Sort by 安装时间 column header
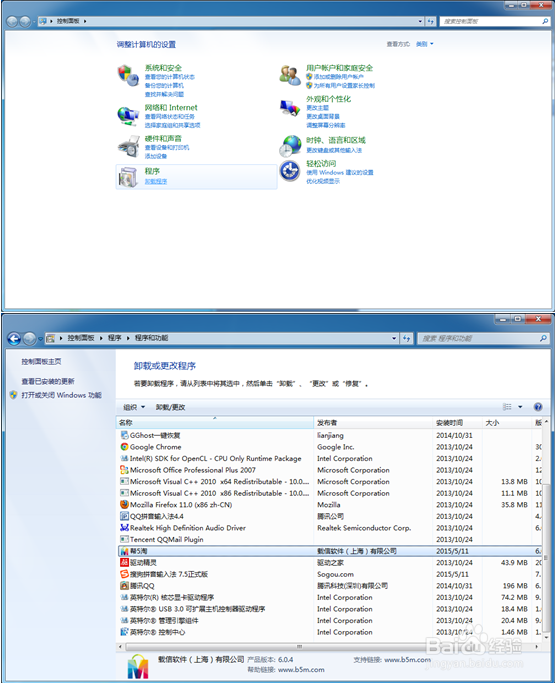This screenshot has height=683, width=555. coord(457,423)
